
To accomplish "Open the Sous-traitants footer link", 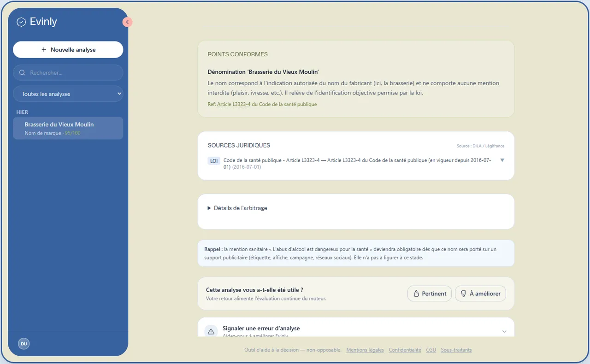I will point(456,350).
